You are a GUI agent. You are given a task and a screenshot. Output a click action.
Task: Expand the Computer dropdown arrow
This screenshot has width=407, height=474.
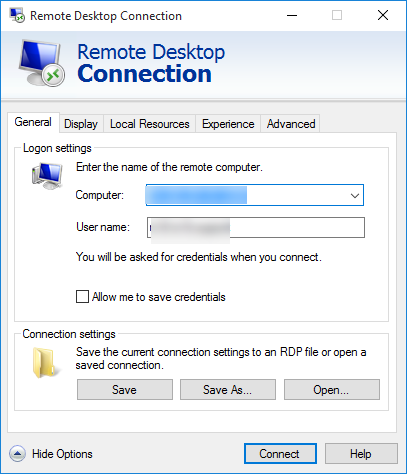(355, 195)
